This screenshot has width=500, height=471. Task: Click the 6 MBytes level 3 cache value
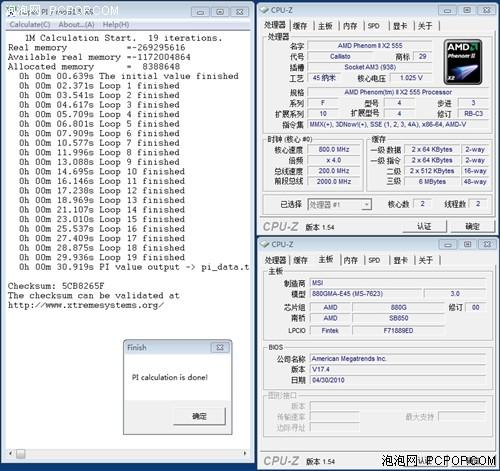coord(432,181)
